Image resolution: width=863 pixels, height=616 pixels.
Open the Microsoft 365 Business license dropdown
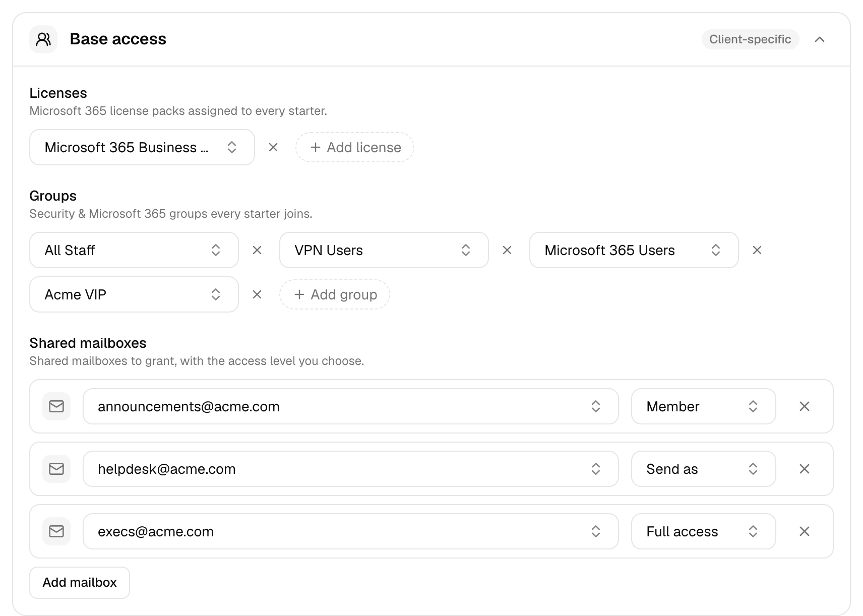142,147
